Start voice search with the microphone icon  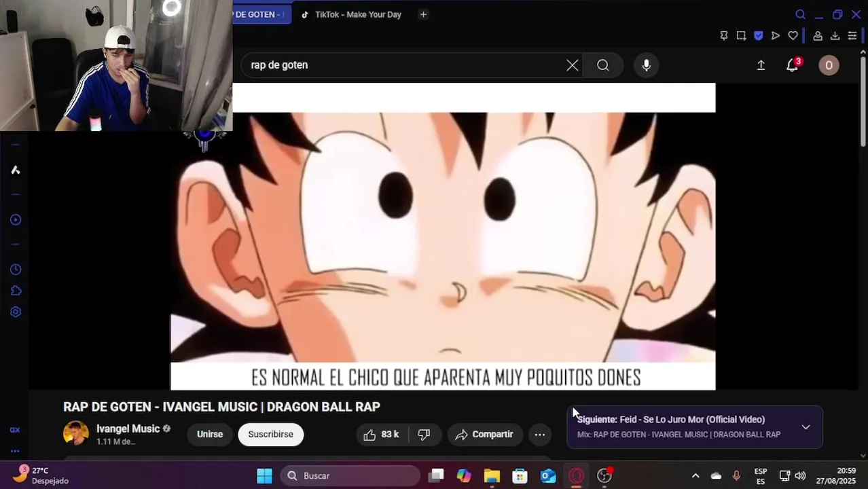click(x=647, y=65)
